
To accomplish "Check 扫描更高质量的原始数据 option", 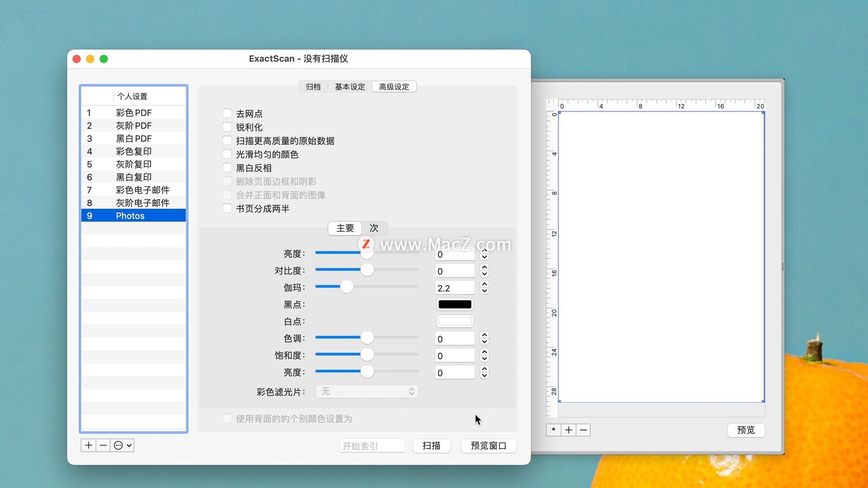I will tap(227, 141).
